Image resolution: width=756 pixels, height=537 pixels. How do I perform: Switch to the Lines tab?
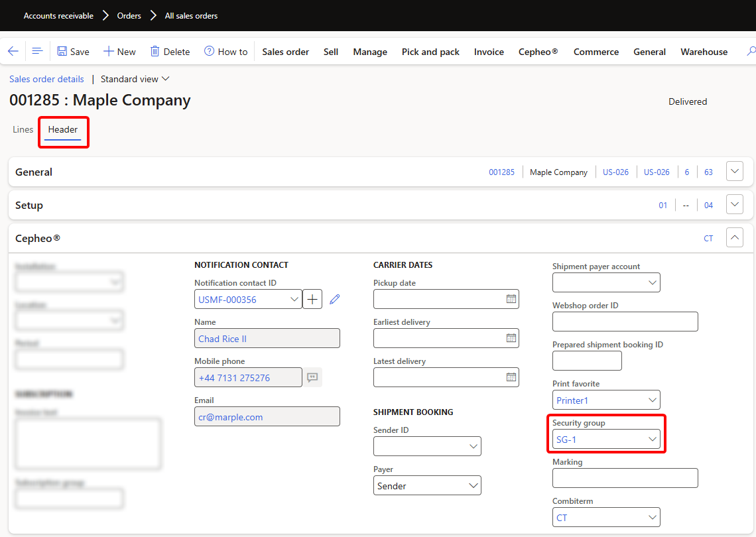[x=23, y=130]
